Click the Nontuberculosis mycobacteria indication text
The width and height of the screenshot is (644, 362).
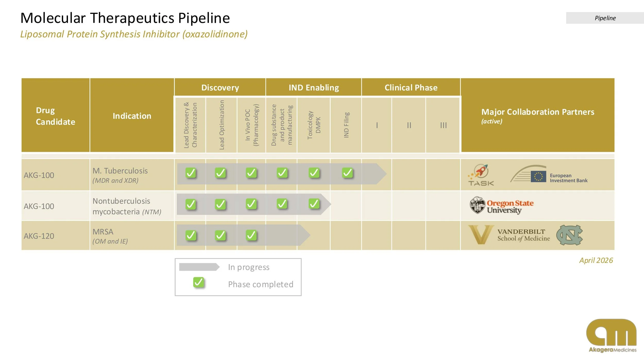point(127,206)
